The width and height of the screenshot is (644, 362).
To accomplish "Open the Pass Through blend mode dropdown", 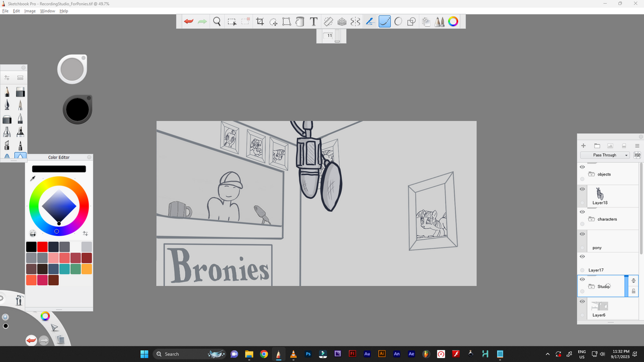I will pyautogui.click(x=605, y=155).
